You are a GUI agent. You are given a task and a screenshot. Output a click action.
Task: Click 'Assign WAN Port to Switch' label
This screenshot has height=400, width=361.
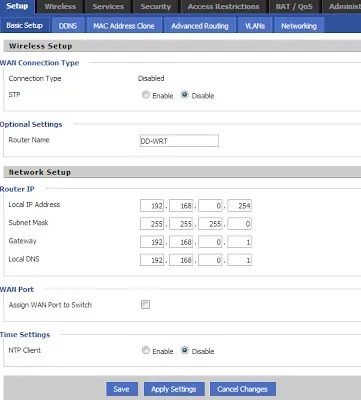(x=50, y=305)
